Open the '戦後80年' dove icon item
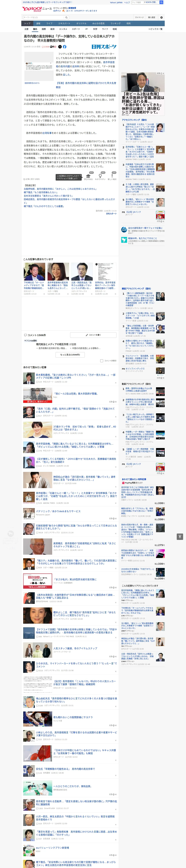 pyautogui.click(x=124, y=240)
